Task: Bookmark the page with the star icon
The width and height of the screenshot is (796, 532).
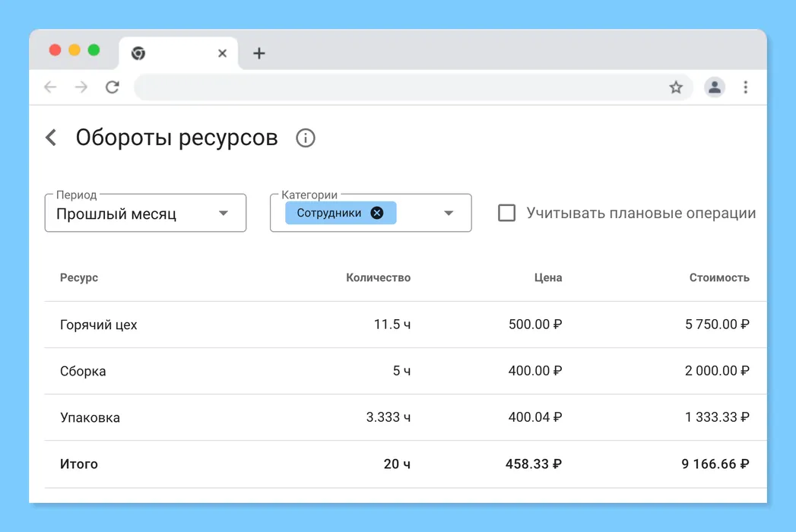Action: tap(676, 87)
